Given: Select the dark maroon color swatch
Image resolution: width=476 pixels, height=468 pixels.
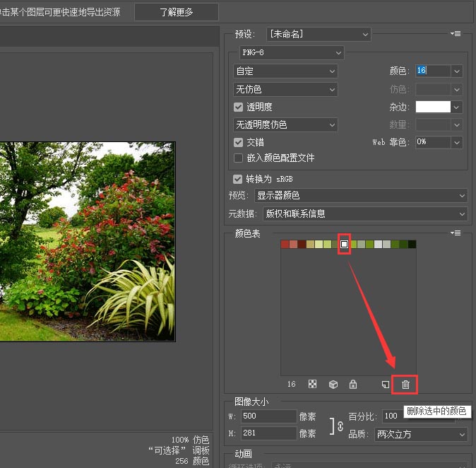Looking at the screenshot, I should point(302,244).
